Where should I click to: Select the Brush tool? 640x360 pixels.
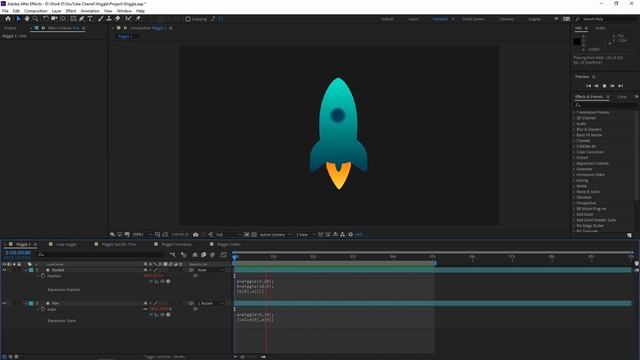tap(100, 19)
